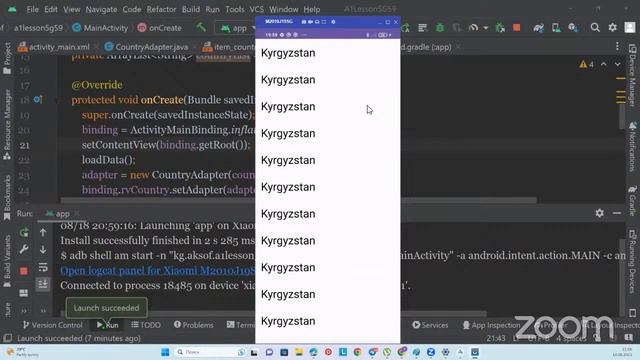Open the TODO tool window

click(146, 325)
